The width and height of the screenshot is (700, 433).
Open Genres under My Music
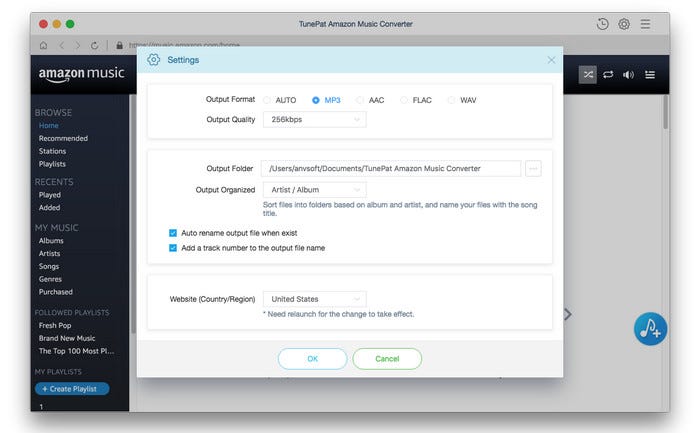(50, 279)
